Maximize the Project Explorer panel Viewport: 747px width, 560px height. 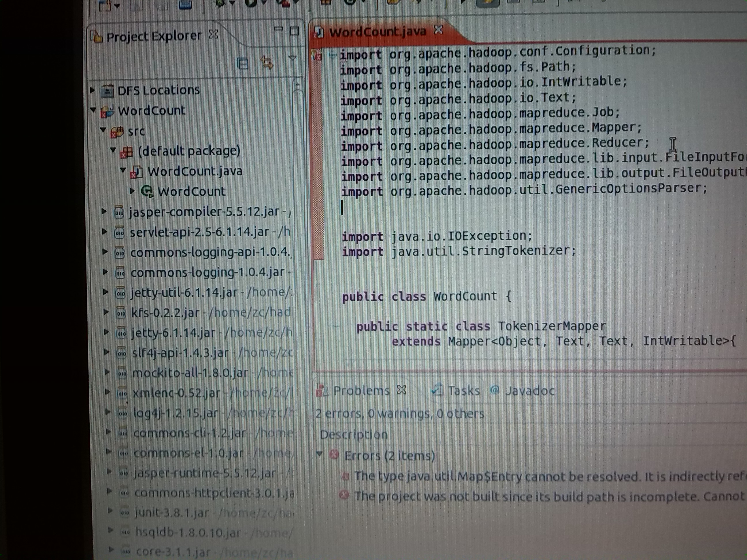(295, 31)
